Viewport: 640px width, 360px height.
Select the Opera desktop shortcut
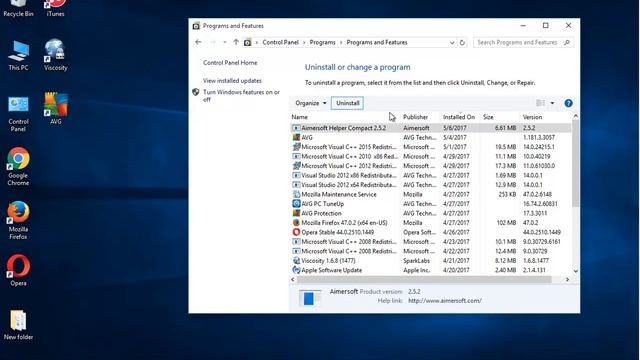[18, 270]
